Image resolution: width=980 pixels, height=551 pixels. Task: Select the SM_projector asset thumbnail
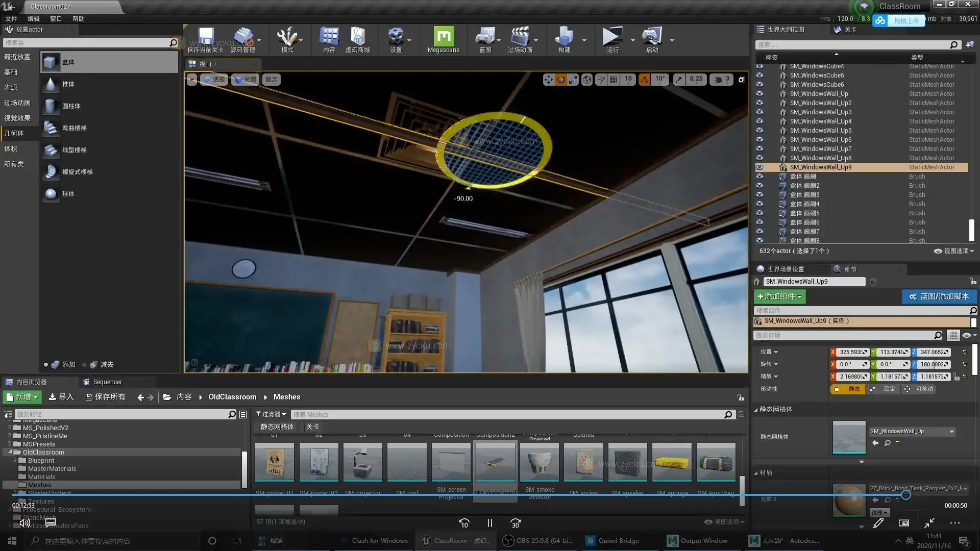point(362,462)
